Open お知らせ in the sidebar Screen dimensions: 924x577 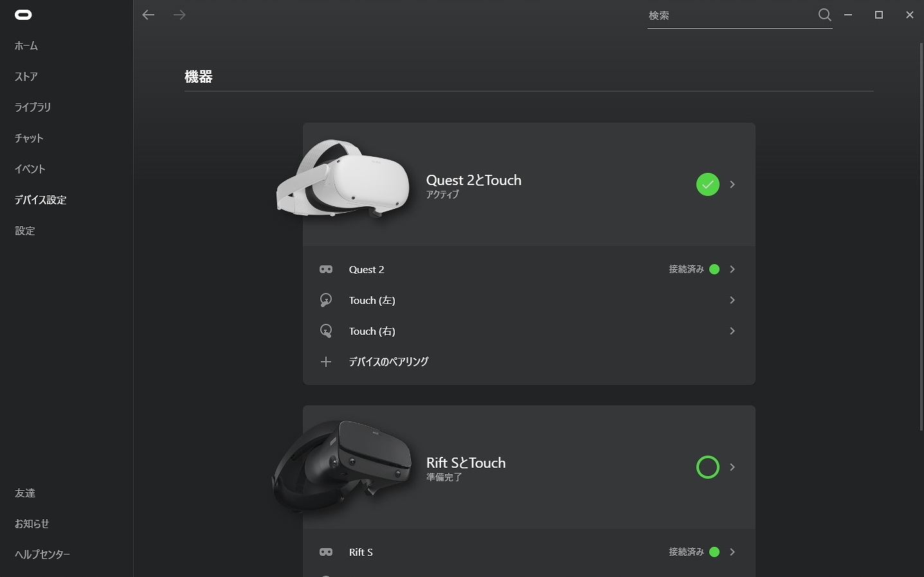[x=32, y=524]
